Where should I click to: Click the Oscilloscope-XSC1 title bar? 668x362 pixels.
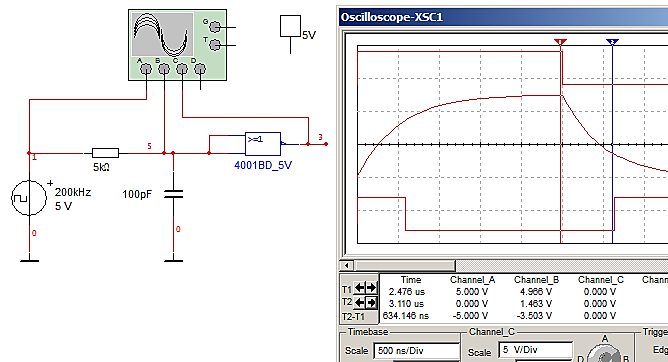click(503, 17)
